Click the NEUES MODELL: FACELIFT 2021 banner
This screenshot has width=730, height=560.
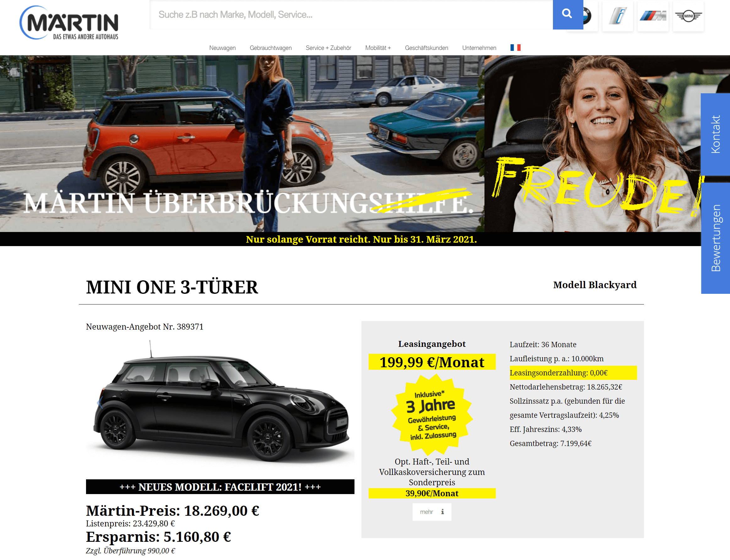point(220,487)
